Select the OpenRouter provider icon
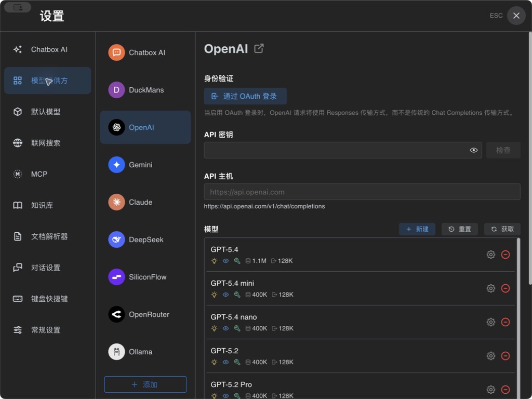Viewport: 532px width, 399px height. coord(116,314)
